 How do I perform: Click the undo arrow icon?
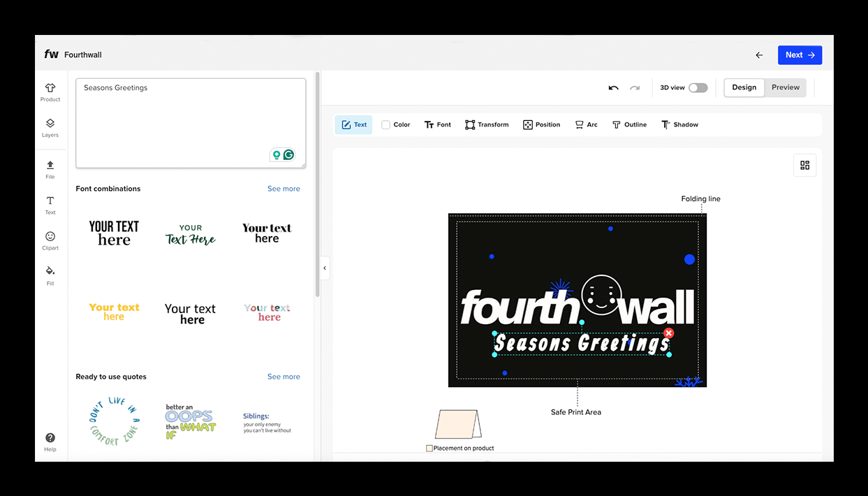pos(613,88)
